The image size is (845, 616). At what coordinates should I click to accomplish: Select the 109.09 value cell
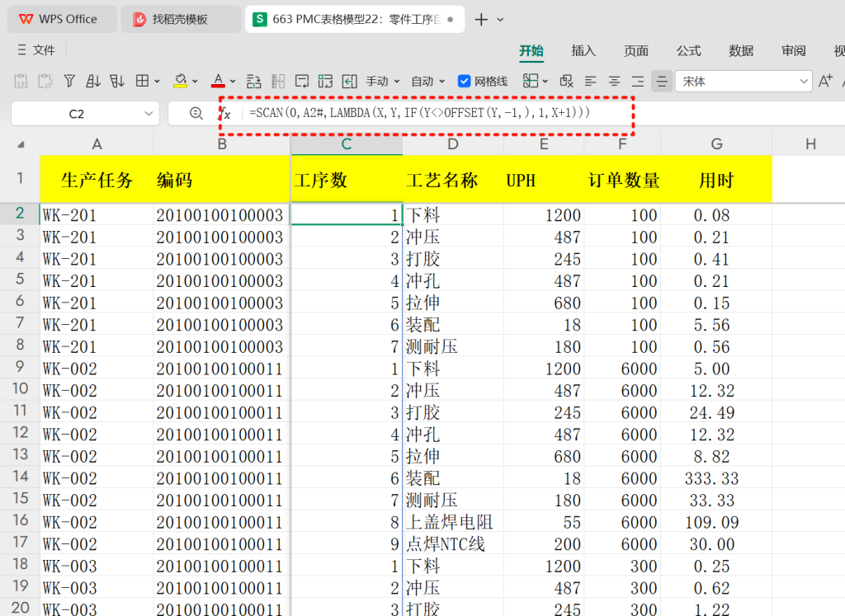[x=716, y=522]
